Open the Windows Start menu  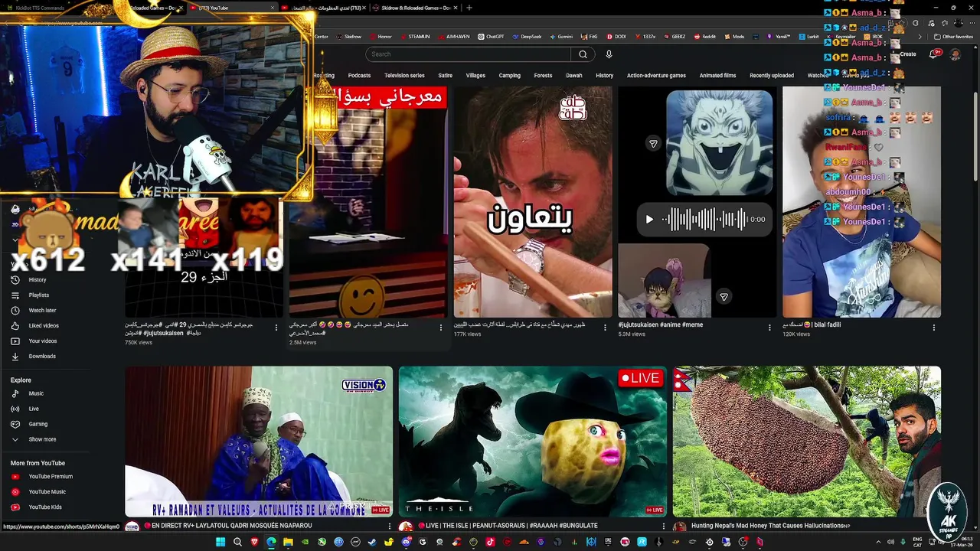tap(220, 542)
